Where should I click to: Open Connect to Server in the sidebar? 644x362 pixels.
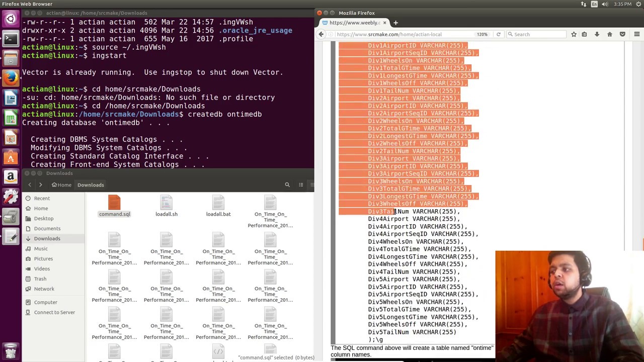[x=54, y=312]
